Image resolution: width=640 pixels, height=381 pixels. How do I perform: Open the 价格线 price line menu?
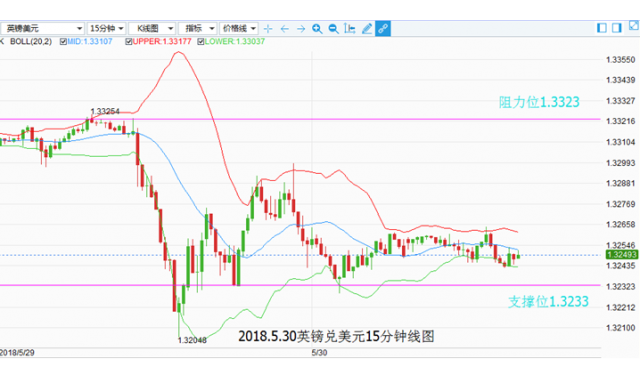[239, 29]
